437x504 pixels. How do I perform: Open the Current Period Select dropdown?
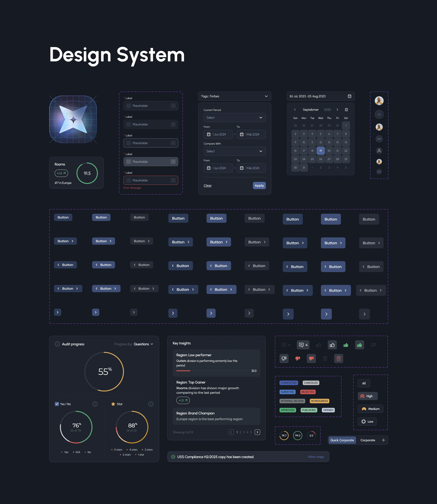pos(234,118)
